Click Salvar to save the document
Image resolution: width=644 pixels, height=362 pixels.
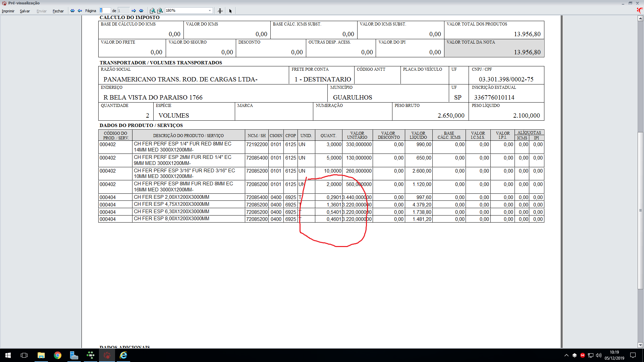(x=25, y=11)
